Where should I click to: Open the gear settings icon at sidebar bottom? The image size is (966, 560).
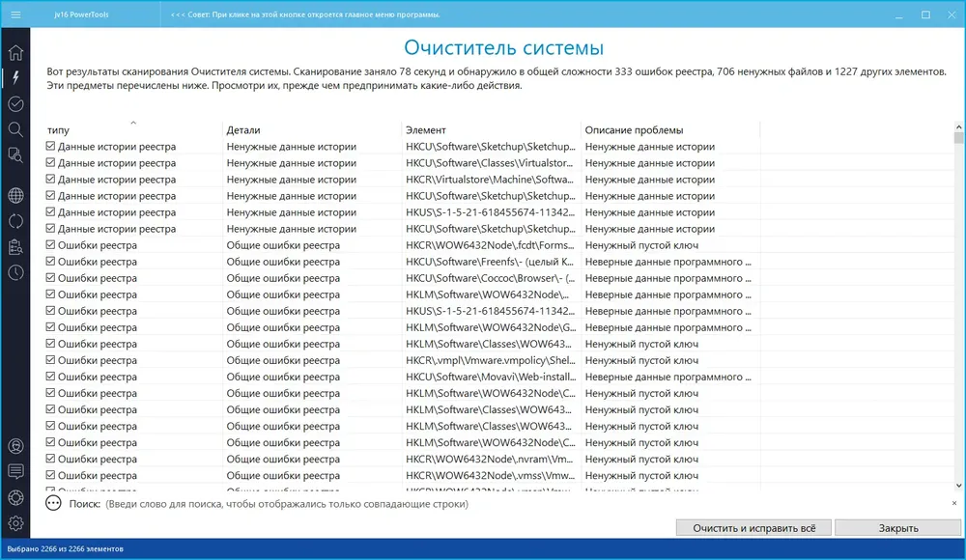coord(15,523)
